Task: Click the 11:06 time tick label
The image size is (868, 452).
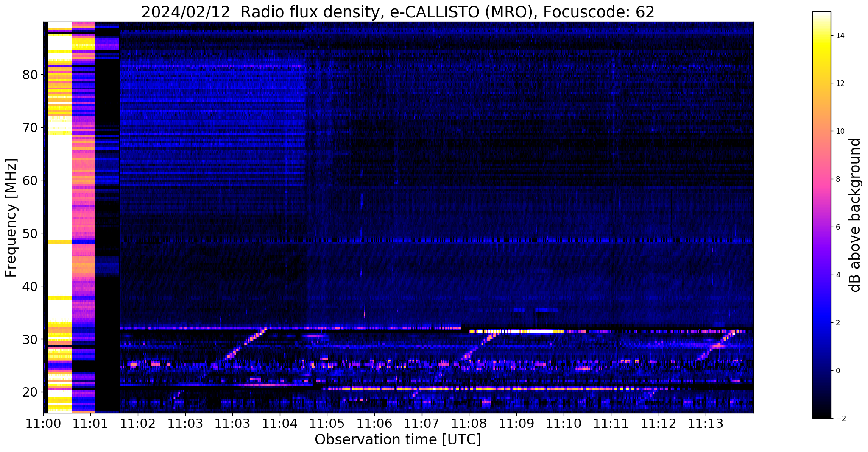Action: (374, 423)
